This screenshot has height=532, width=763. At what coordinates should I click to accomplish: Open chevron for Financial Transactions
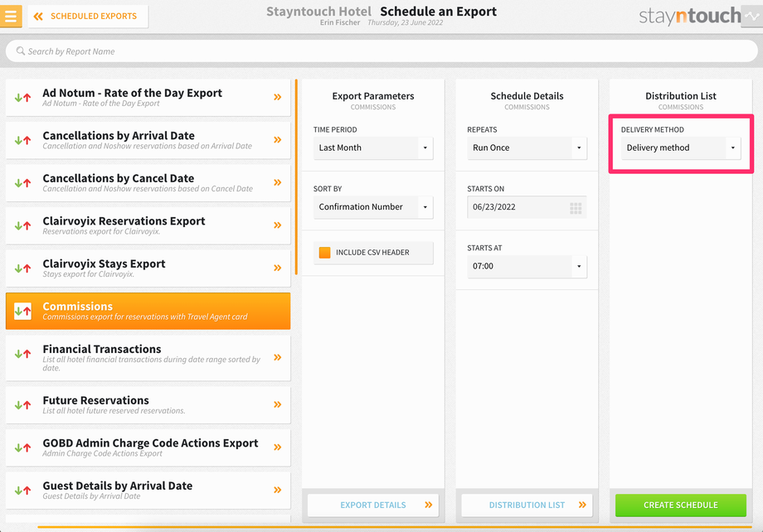(x=277, y=358)
